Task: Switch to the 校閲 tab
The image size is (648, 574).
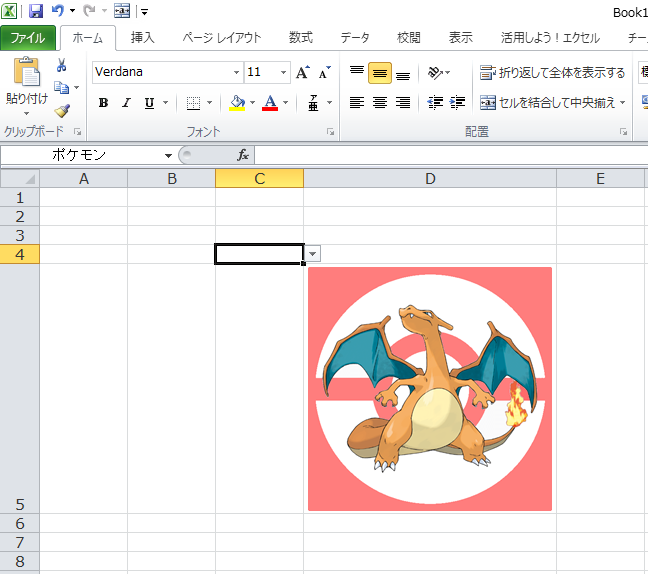Action: click(409, 38)
